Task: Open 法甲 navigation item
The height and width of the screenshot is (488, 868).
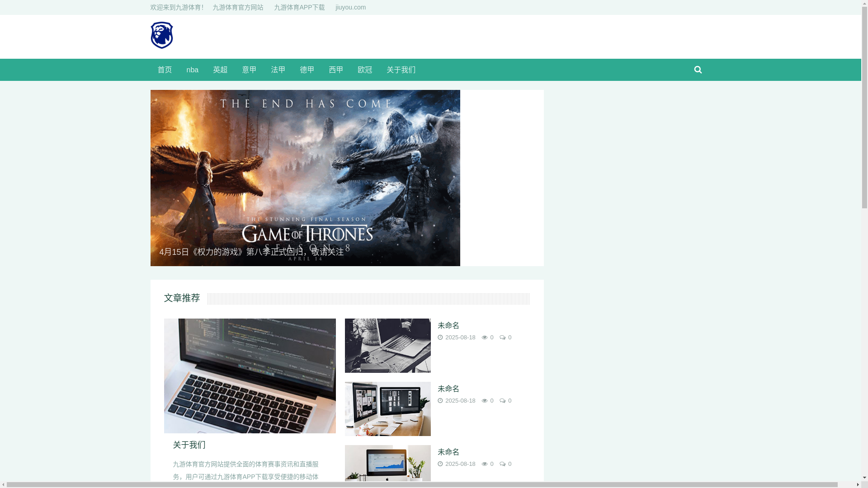Action: click(278, 70)
